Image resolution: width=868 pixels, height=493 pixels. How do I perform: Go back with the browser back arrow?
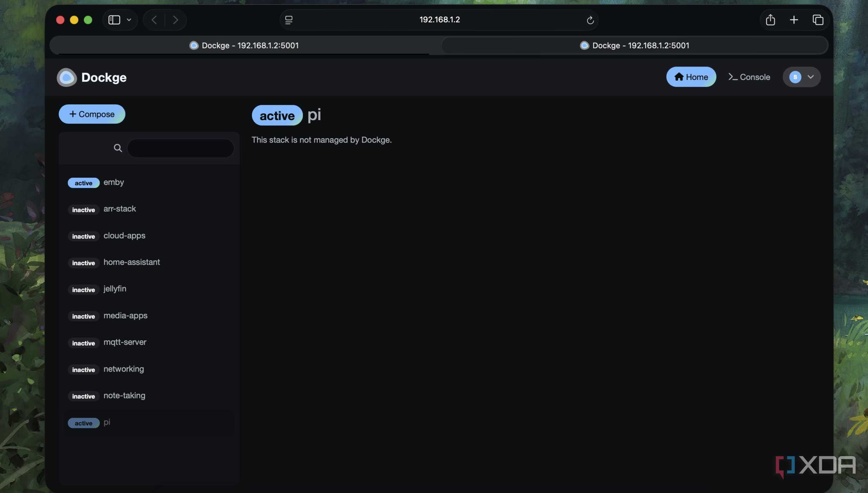pos(154,20)
